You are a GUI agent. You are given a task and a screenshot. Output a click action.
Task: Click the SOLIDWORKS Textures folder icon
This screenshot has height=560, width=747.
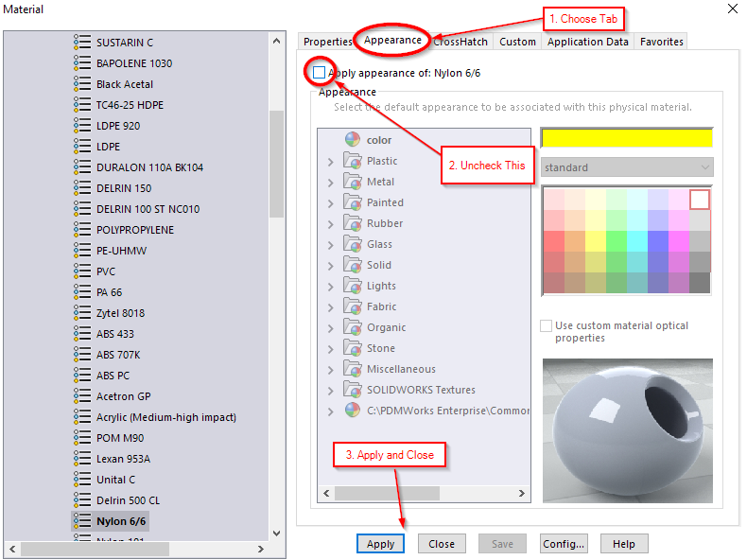tap(353, 390)
